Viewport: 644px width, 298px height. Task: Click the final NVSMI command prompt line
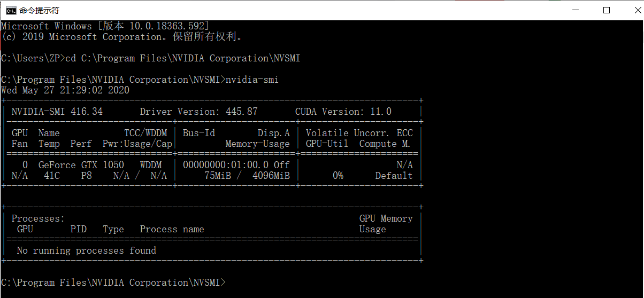(x=113, y=283)
